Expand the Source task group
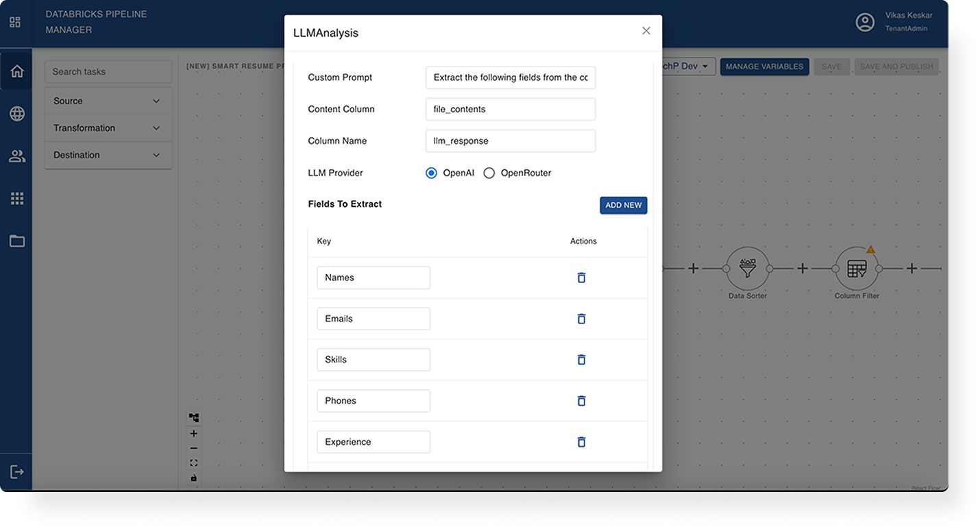 108,101
